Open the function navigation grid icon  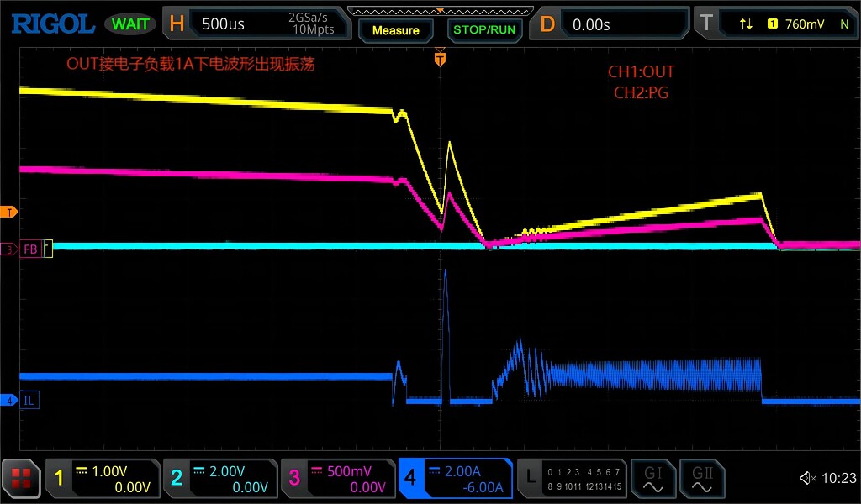coord(21,479)
